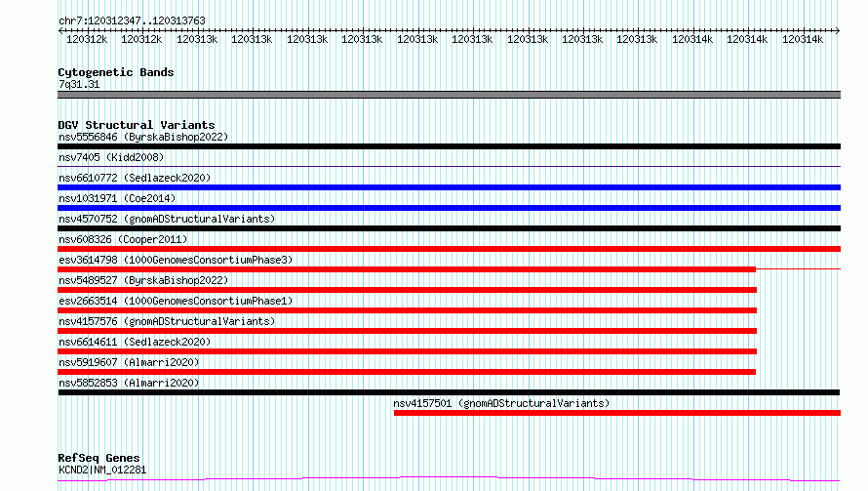Image resolution: width=868 pixels, height=491 pixels.
Task: Click the blue nsv1031971 variant bar
Action: pos(449,208)
